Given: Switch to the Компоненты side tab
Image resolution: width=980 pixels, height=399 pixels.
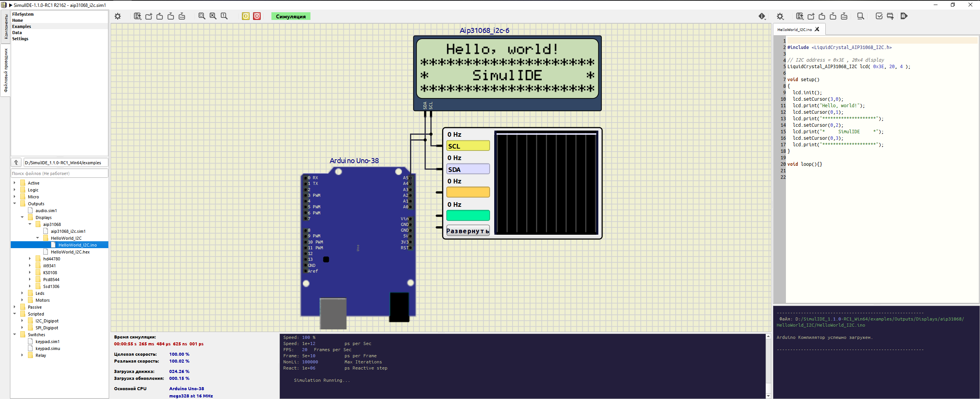Looking at the screenshot, I should click(x=5, y=27).
